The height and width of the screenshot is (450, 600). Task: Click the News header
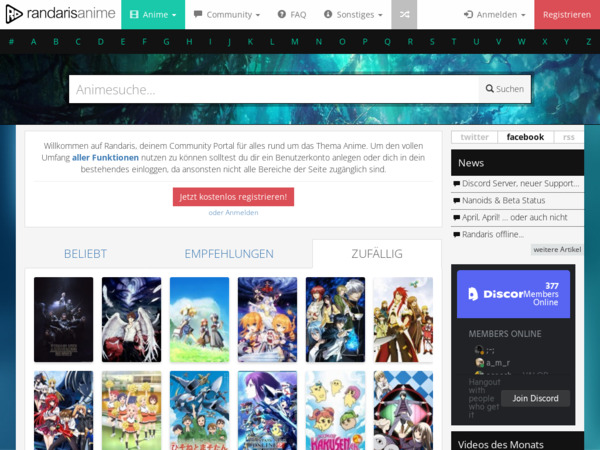coord(517,163)
